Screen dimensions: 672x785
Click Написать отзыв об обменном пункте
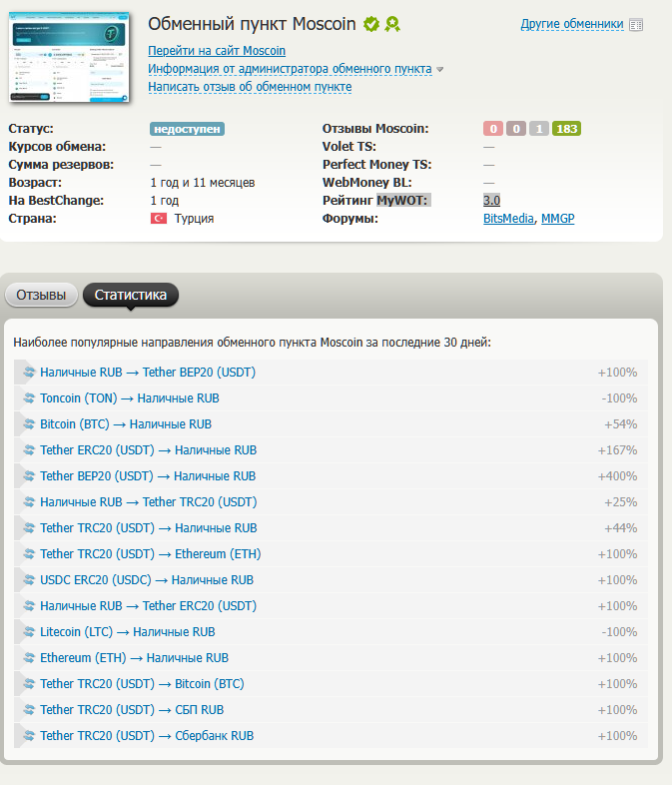(250, 87)
